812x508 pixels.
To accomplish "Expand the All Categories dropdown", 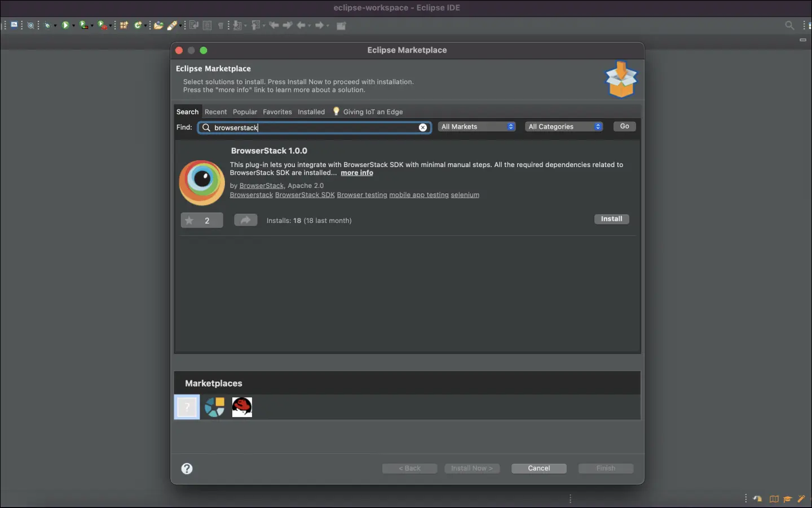I will click(564, 127).
